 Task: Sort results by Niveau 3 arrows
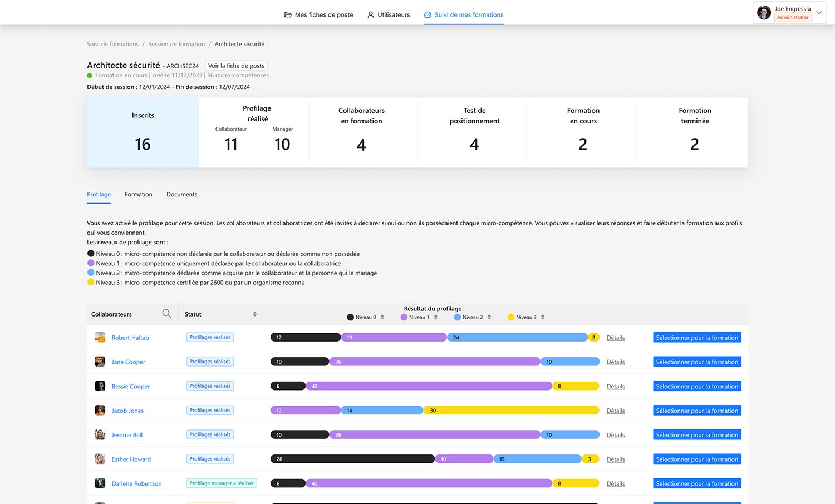click(543, 317)
